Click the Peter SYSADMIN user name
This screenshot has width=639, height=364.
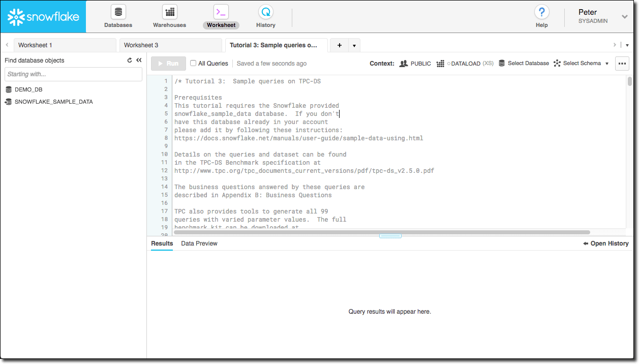click(593, 16)
